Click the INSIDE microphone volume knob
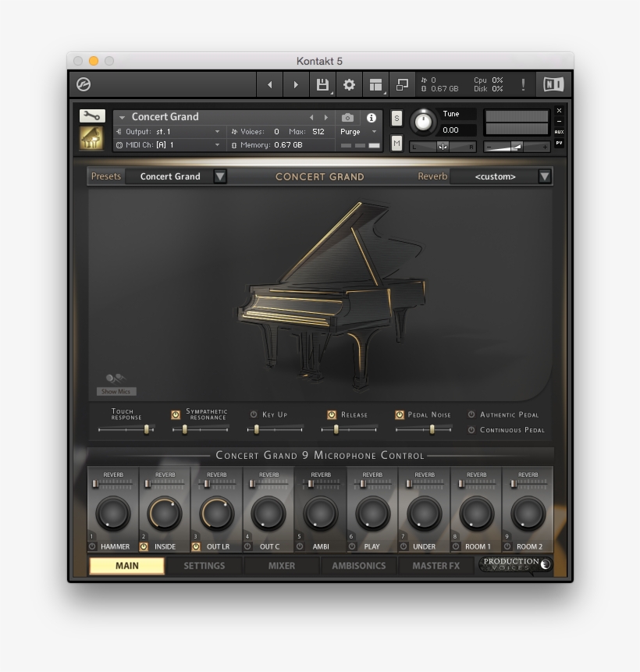The image size is (640, 672). click(x=165, y=513)
